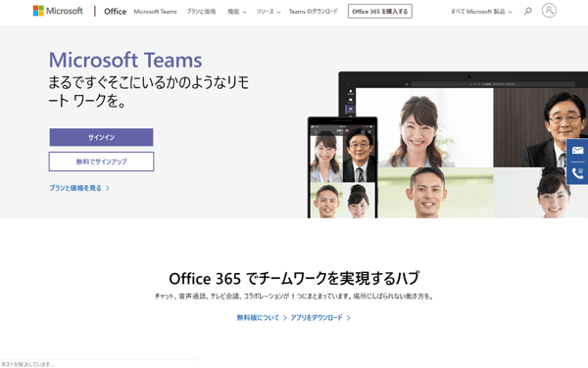Expand the リソース dropdown menu
This screenshot has width=588, height=368.
pyautogui.click(x=269, y=12)
